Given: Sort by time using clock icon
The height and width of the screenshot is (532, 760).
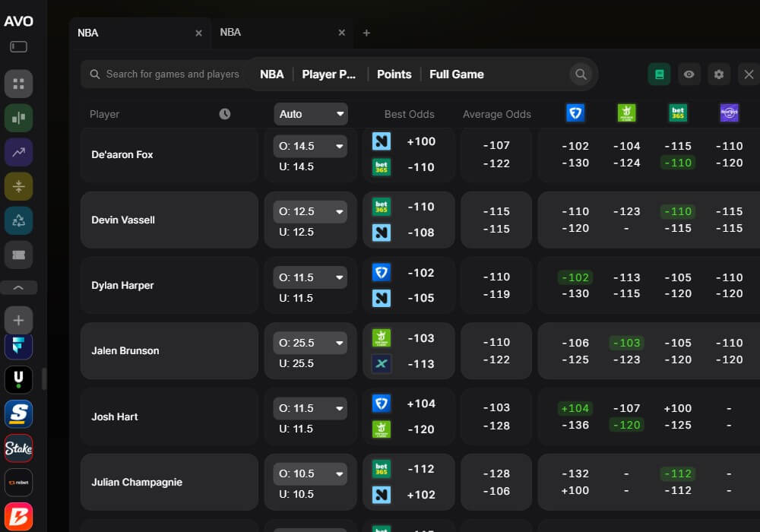Looking at the screenshot, I should click(224, 114).
